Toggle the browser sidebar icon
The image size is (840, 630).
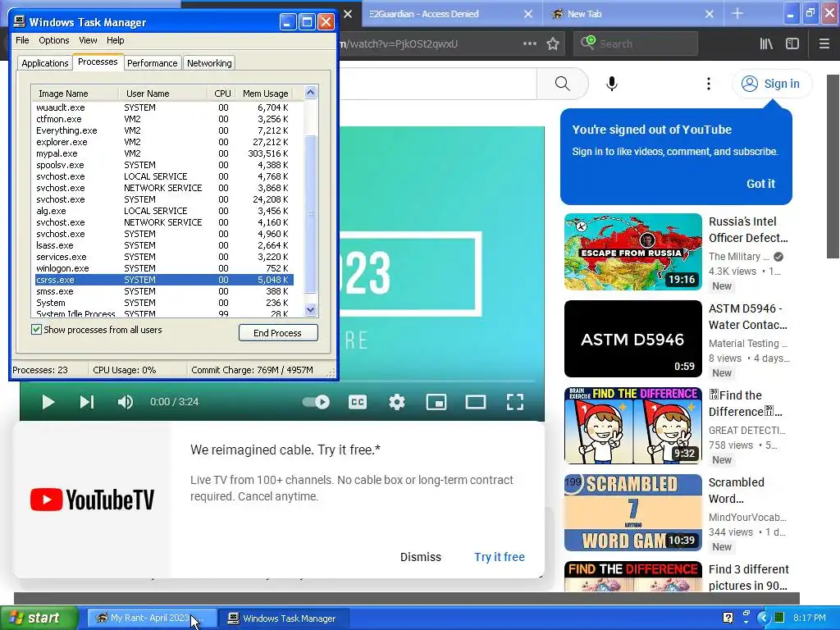coord(792,44)
